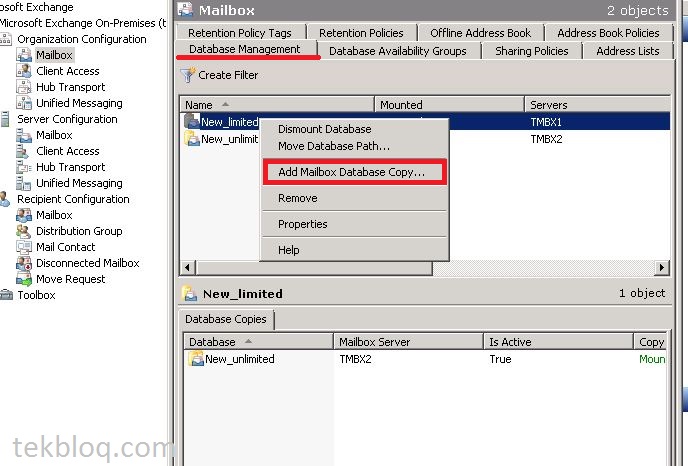The height and width of the screenshot is (466, 688).
Task: Click the horizontal scrollbar left arrow
Action: (x=188, y=267)
